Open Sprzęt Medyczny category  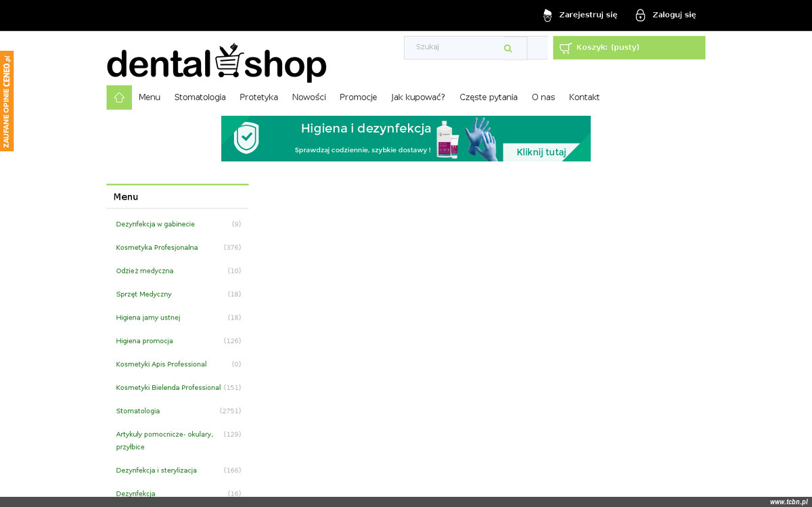(143, 294)
